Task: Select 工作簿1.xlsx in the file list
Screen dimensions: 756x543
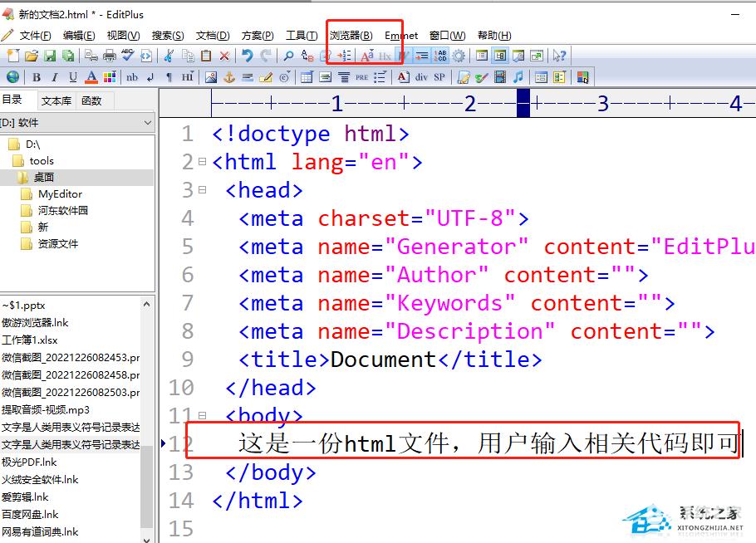Action: [30, 340]
